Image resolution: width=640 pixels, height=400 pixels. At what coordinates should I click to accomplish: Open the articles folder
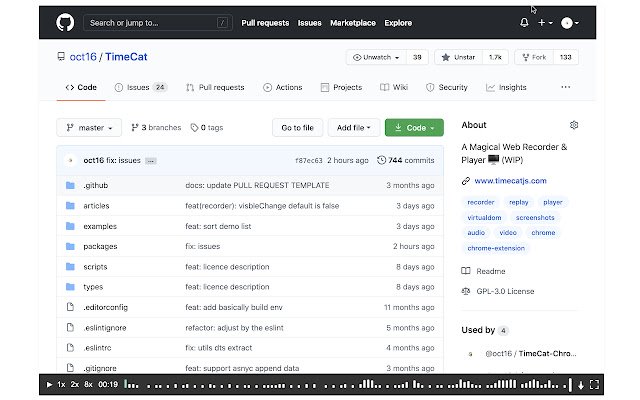(x=96, y=206)
